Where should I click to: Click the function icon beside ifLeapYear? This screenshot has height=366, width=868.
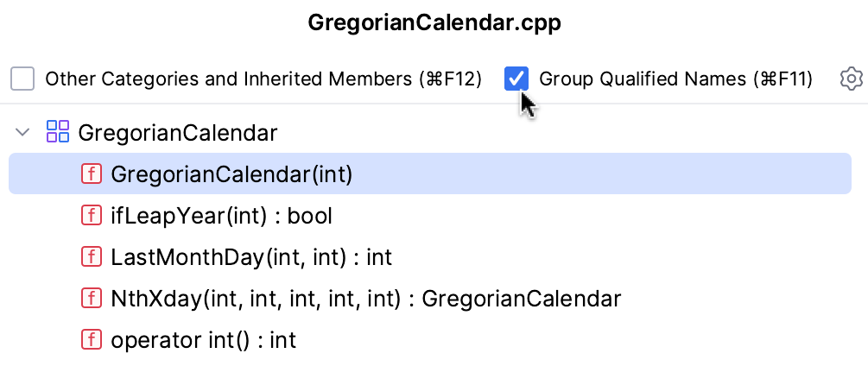[91, 215]
